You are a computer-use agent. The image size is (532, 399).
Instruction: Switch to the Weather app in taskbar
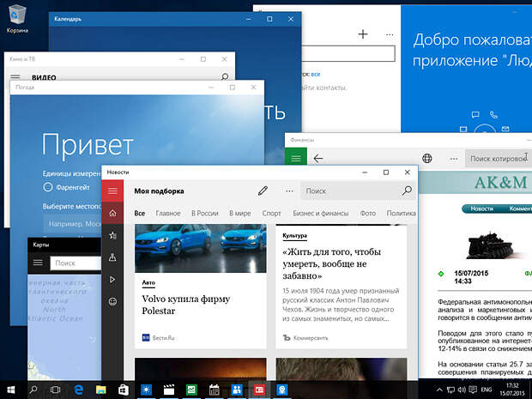[146, 390]
